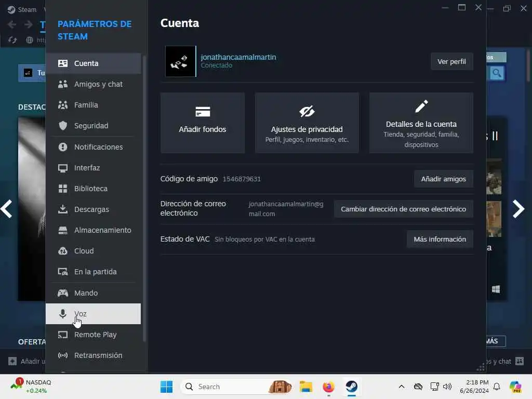The width and height of the screenshot is (532, 399).
Task: Expand the system tray hidden icons
Action: [402, 387]
